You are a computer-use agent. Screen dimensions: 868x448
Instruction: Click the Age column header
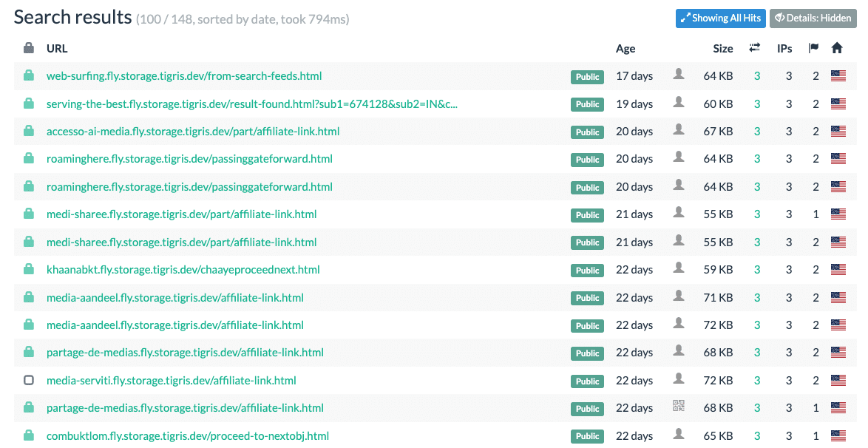[625, 49]
